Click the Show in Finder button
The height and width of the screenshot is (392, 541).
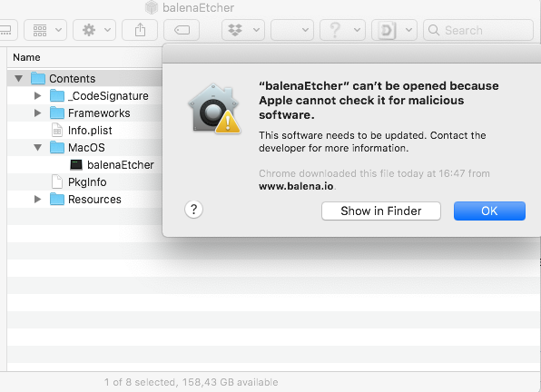click(381, 211)
